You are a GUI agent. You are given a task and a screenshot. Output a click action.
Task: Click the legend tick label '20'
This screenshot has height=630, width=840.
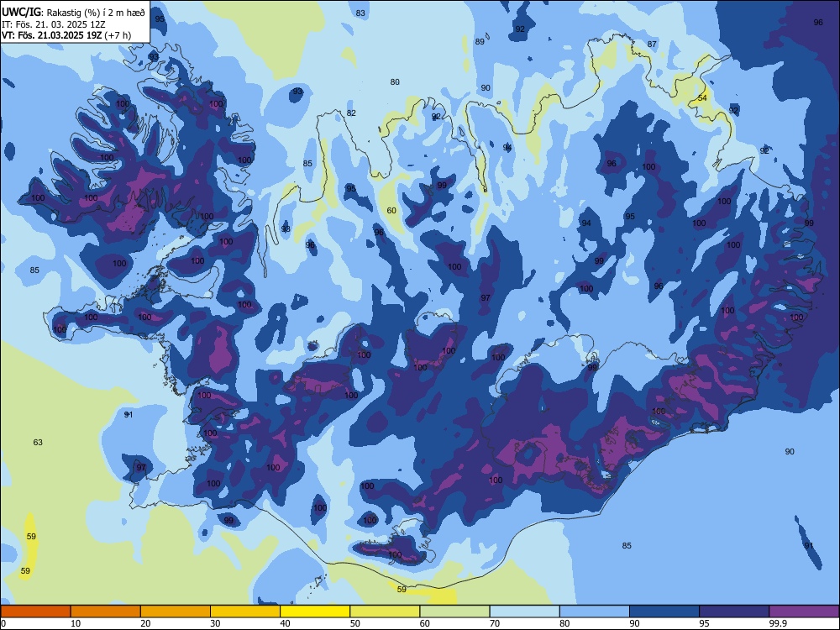[145, 623]
